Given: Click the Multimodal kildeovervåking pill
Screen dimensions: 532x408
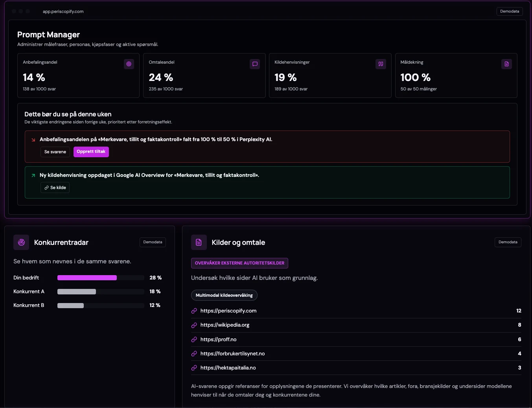Looking at the screenshot, I should tap(224, 295).
